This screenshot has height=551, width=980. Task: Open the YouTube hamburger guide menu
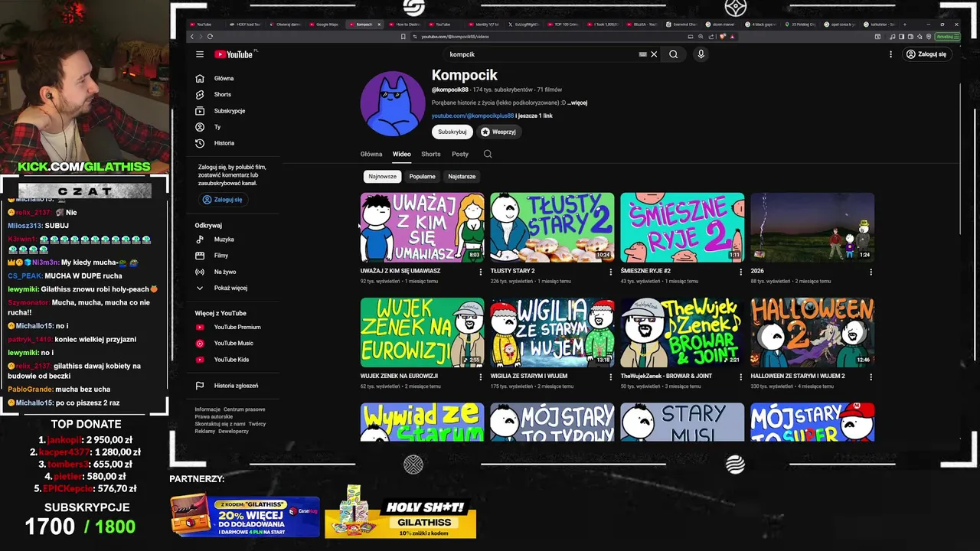200,54
